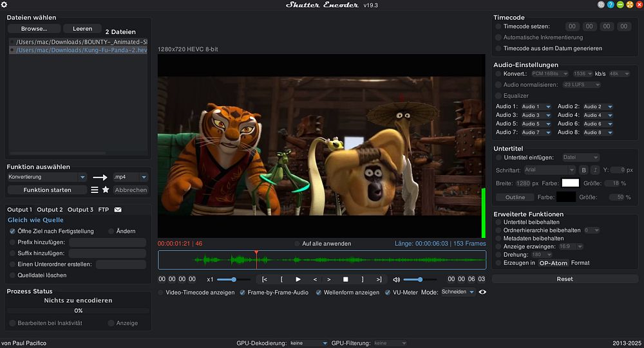This screenshot has width=644, height=348.
Task: Click the Outline button
Action: click(x=515, y=197)
